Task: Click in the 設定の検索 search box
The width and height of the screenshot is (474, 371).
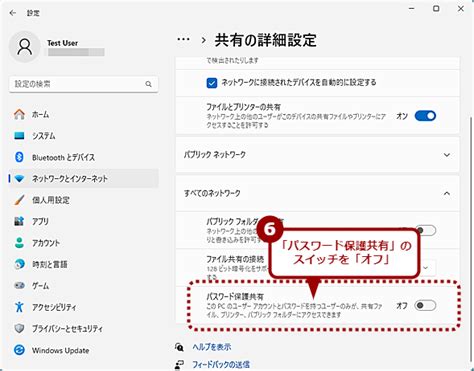Action: (84, 84)
